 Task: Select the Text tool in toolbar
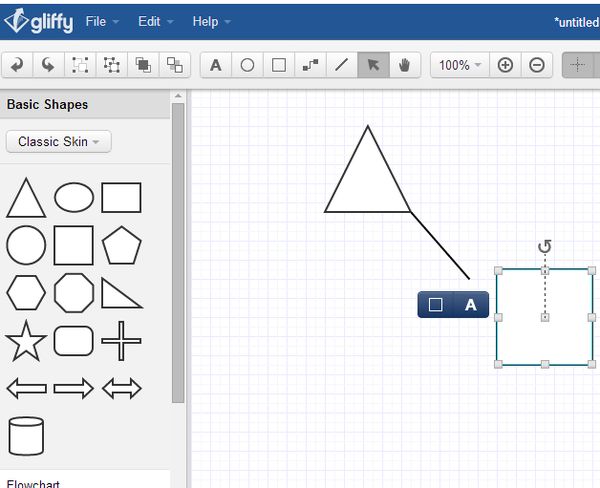[215, 65]
